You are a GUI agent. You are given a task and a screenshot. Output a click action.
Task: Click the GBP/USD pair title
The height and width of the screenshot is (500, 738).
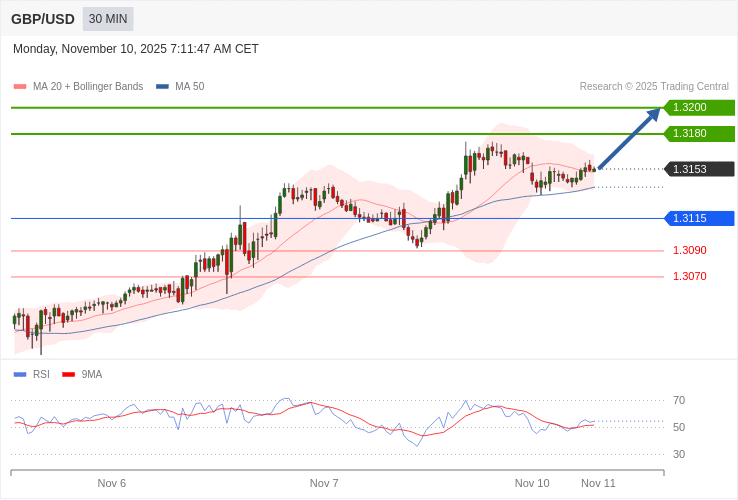(x=43, y=19)
